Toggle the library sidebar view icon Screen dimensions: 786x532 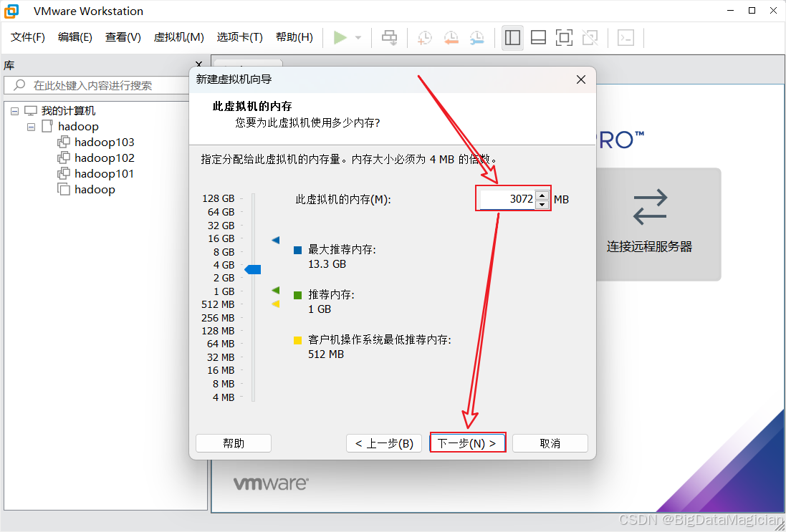[512, 37]
